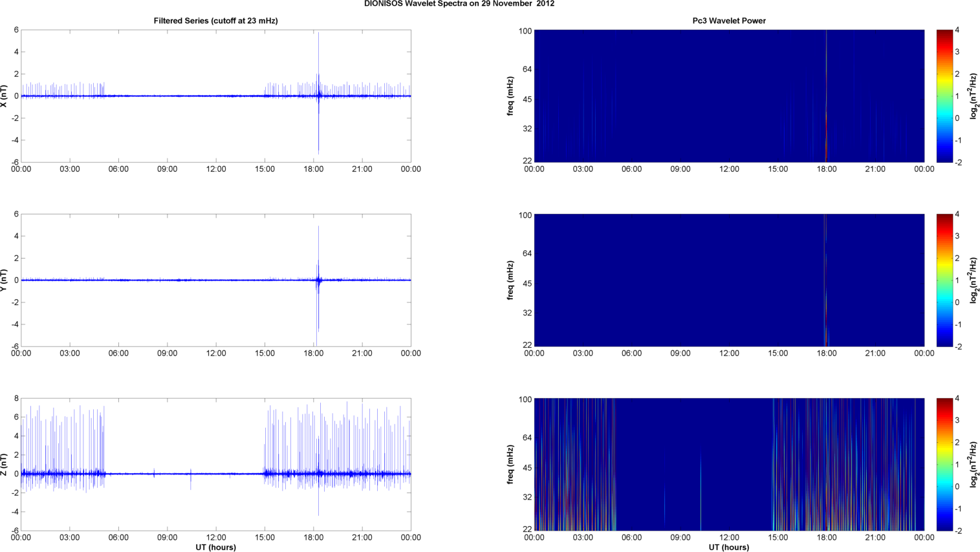Select the 'Z (nT)' axis label
Image resolution: width=980 pixels, height=552 pixels.
click(5, 464)
